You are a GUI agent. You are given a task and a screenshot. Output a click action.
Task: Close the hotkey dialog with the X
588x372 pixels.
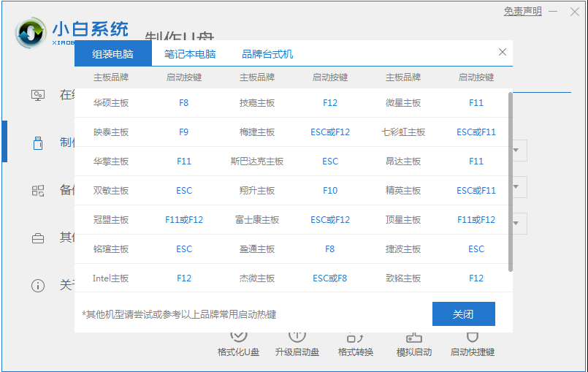point(503,53)
